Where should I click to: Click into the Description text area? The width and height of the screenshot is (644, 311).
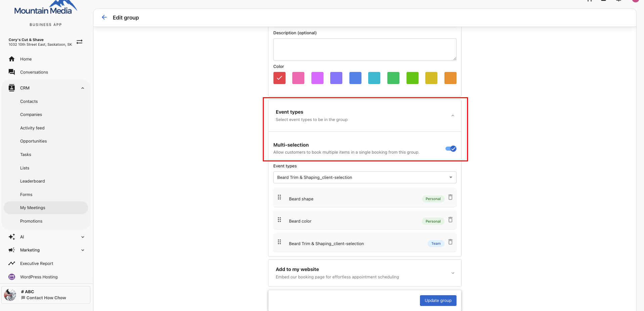pyautogui.click(x=365, y=49)
